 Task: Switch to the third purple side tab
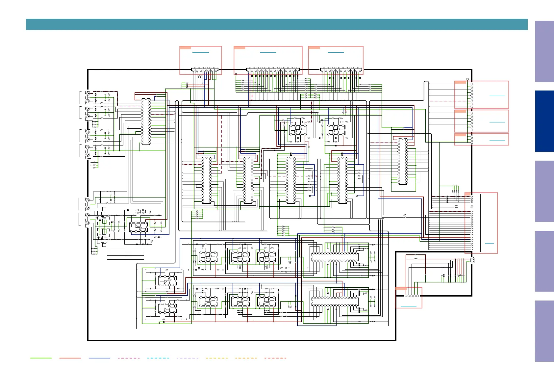[x=544, y=191]
